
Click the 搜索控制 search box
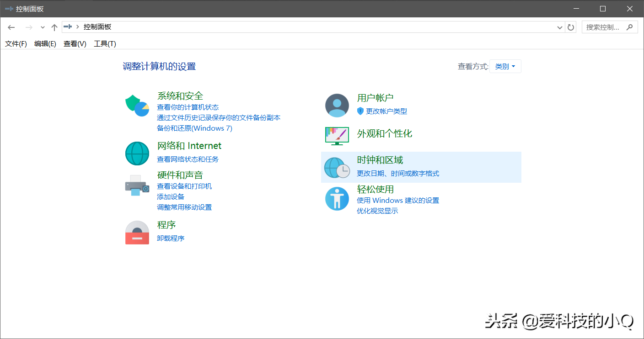pos(610,27)
